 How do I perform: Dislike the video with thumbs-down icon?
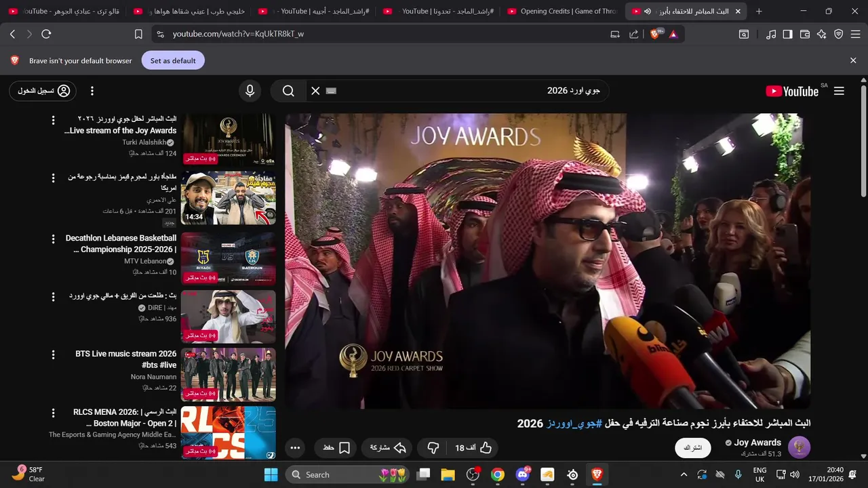433,447
